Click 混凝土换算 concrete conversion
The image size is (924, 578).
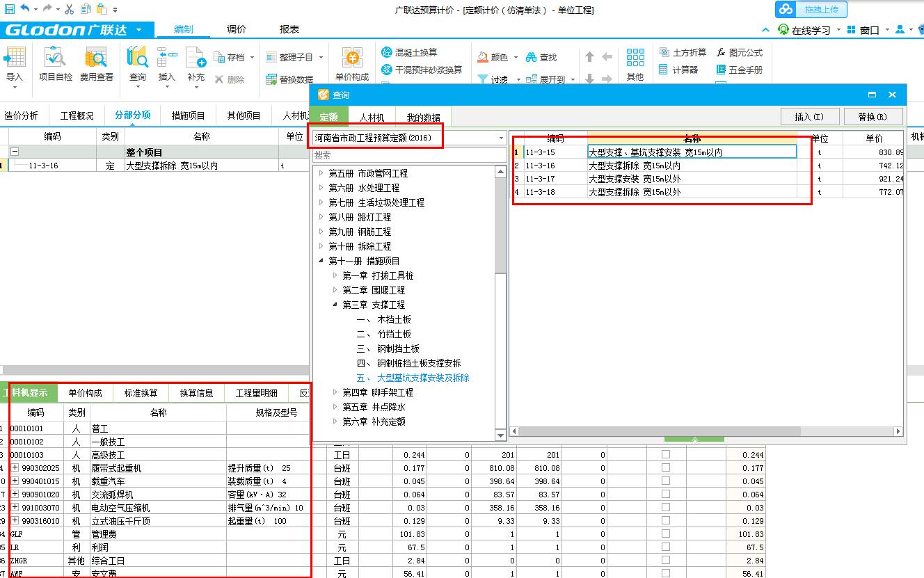pos(410,52)
